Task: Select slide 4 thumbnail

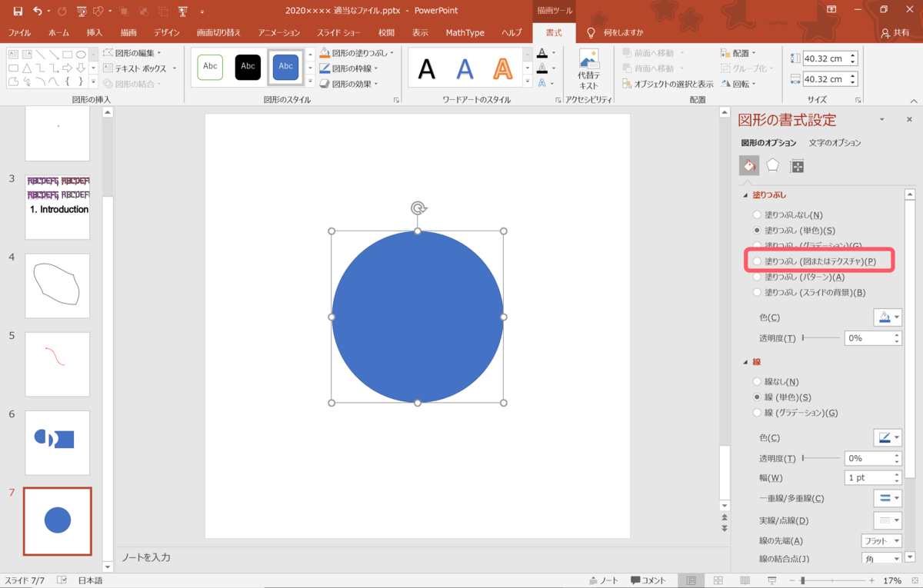Action: coord(58,286)
